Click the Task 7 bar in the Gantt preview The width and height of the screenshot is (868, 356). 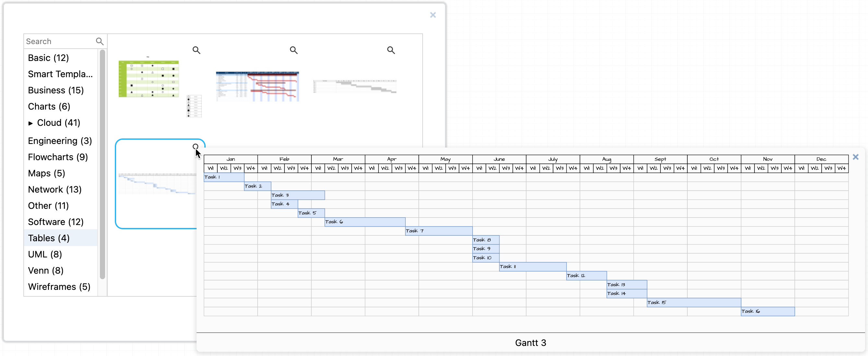pos(438,231)
